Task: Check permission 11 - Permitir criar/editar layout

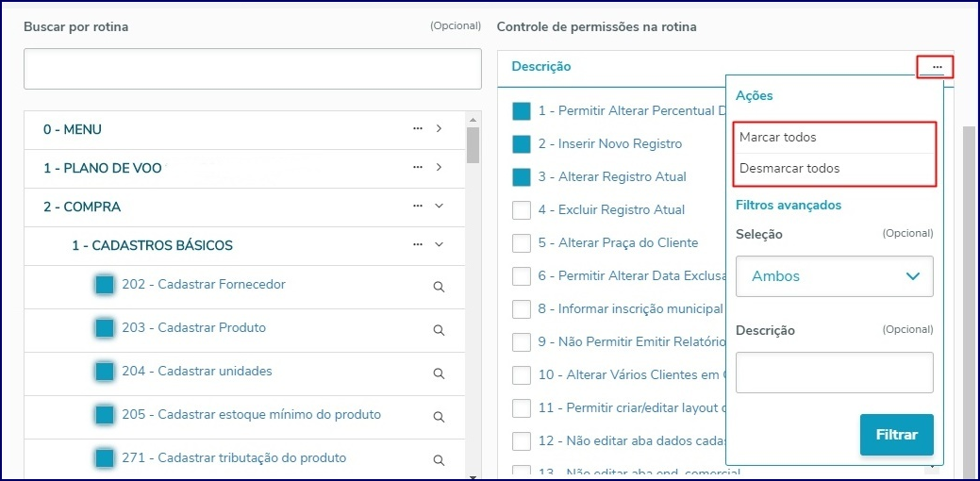Action: point(522,408)
